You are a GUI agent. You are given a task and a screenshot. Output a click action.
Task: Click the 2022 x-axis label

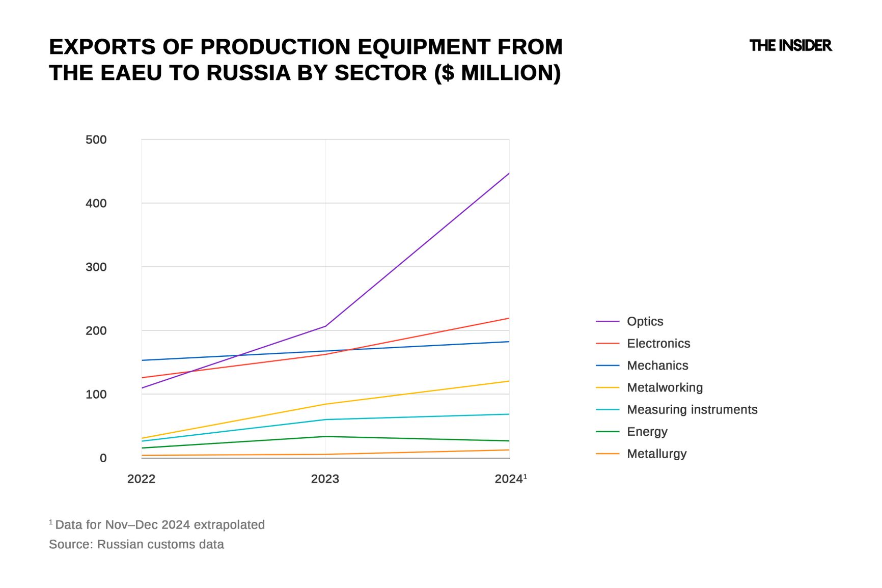141,479
